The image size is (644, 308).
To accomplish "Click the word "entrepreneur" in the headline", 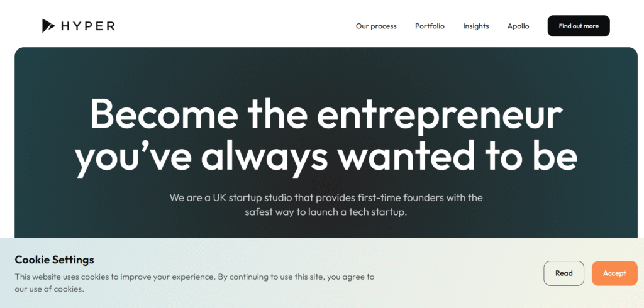I will (x=439, y=114).
